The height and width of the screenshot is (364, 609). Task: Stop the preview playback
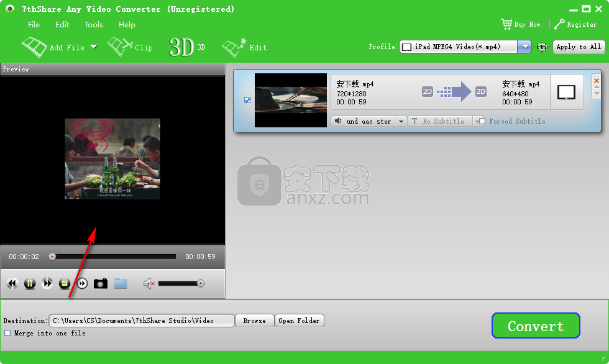click(x=65, y=284)
